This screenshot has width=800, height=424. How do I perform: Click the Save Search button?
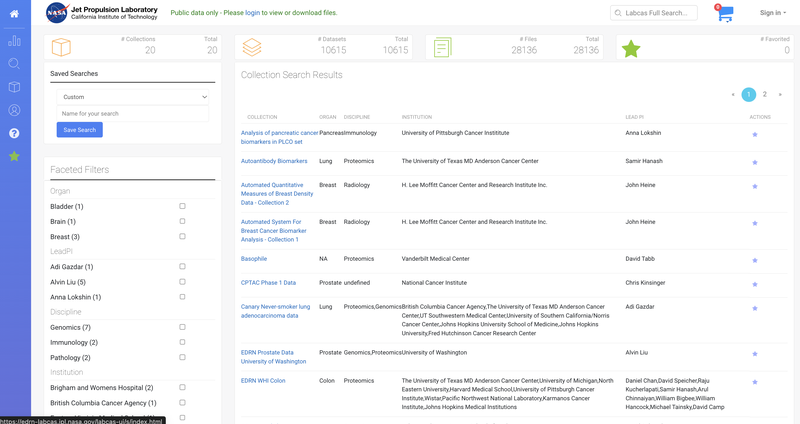[x=79, y=130]
